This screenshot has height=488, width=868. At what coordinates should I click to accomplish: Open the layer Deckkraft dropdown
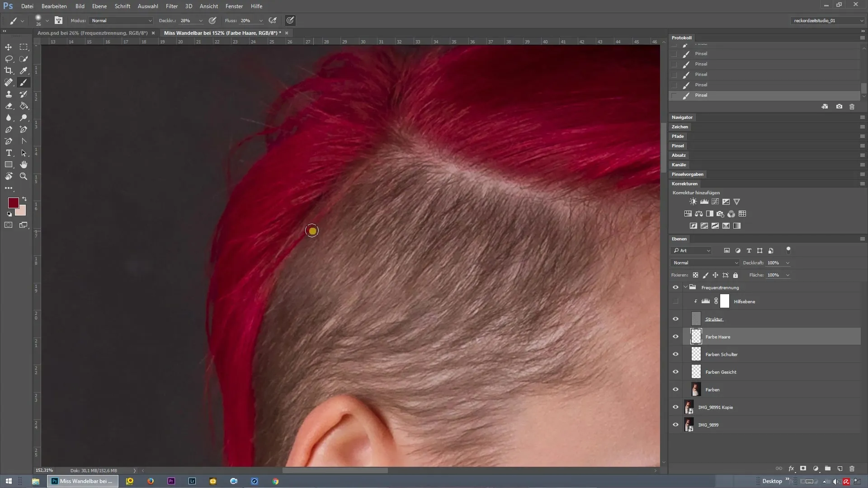[788, 263]
